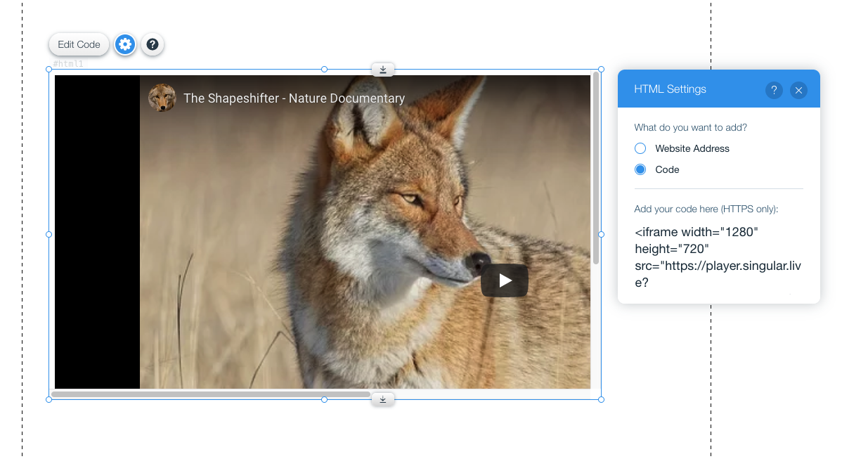
Task: Click the #html1 element label
Action: click(68, 64)
